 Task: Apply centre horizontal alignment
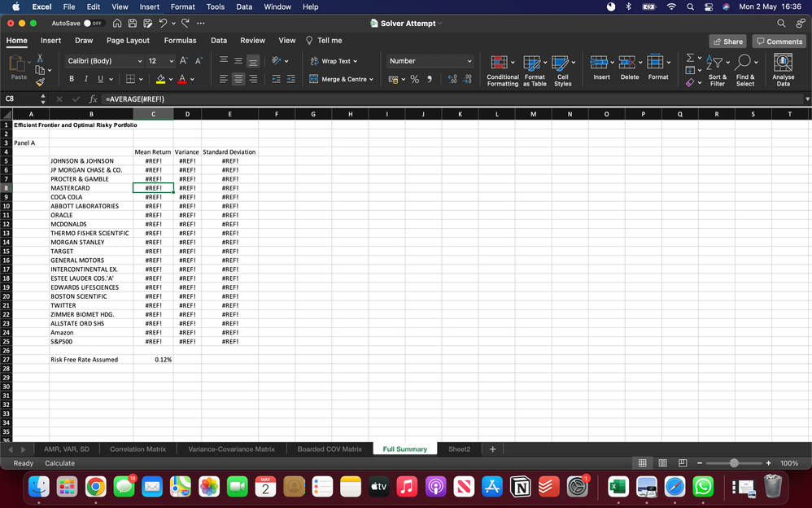click(238, 79)
